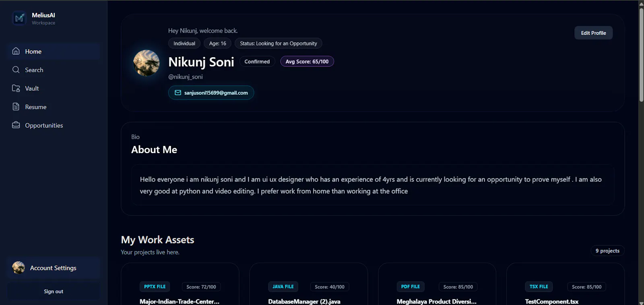
Task: Click the Nikunj Soni profile picture
Action: (x=147, y=63)
